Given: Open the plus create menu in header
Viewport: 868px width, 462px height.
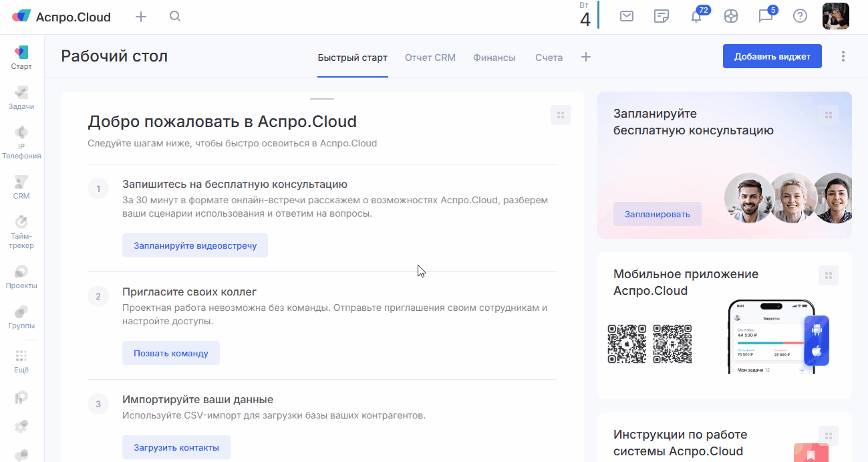Looking at the screenshot, I should tap(141, 17).
